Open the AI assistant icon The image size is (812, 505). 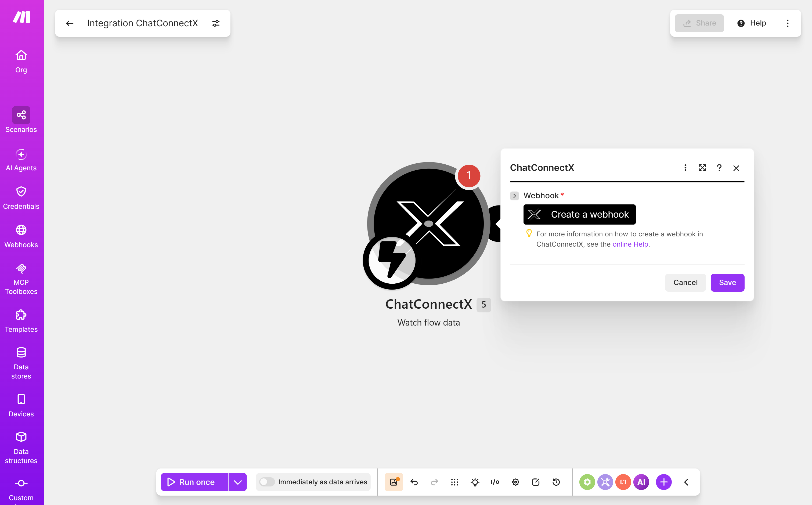click(641, 482)
